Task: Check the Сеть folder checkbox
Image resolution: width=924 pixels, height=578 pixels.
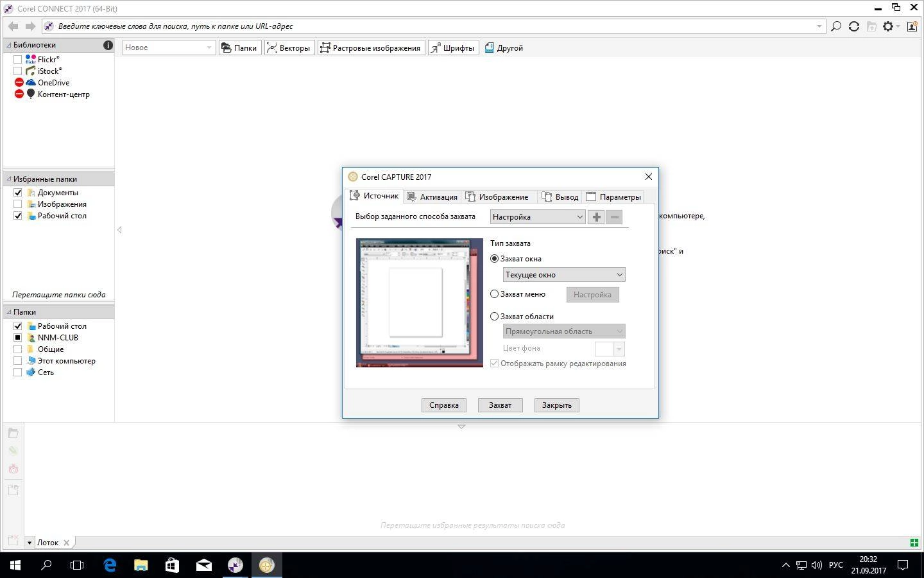Action: tap(18, 372)
